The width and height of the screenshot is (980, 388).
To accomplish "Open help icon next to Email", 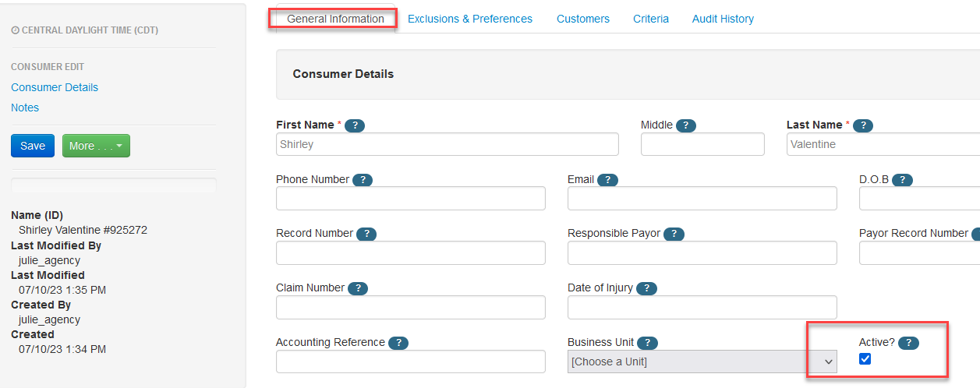I will pos(607,180).
